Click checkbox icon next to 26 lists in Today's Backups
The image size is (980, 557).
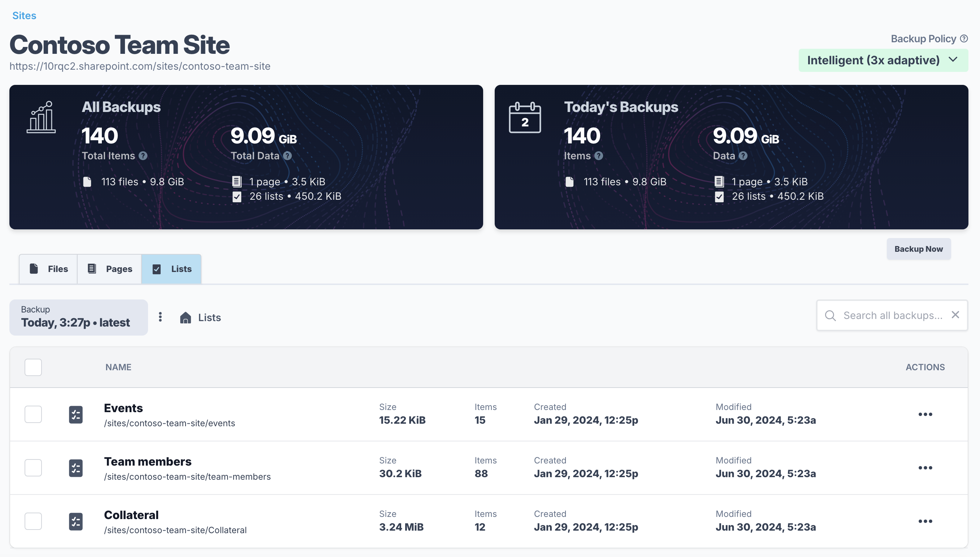click(x=719, y=197)
